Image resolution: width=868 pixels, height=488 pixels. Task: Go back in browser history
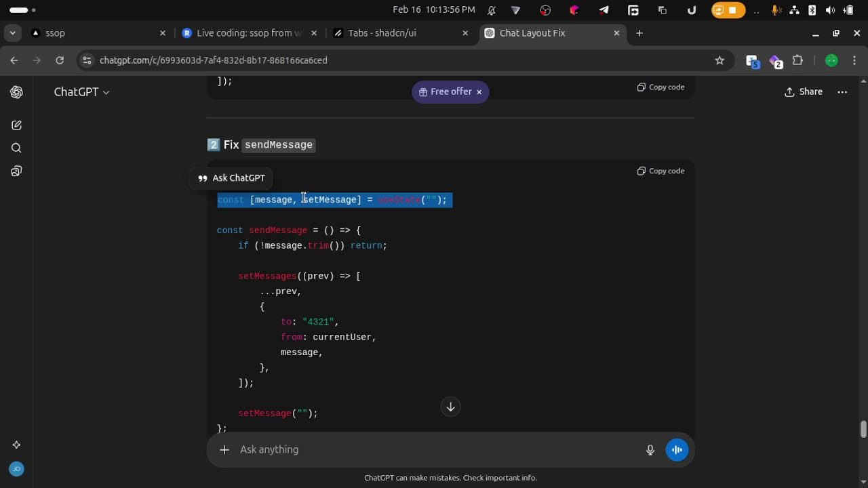pyautogui.click(x=14, y=60)
